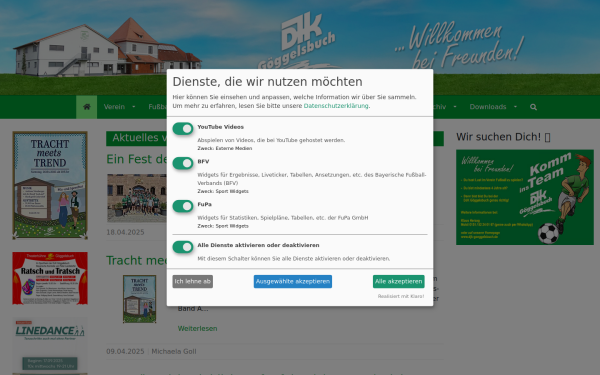Click the home icon in navigation bar

pos(86,107)
